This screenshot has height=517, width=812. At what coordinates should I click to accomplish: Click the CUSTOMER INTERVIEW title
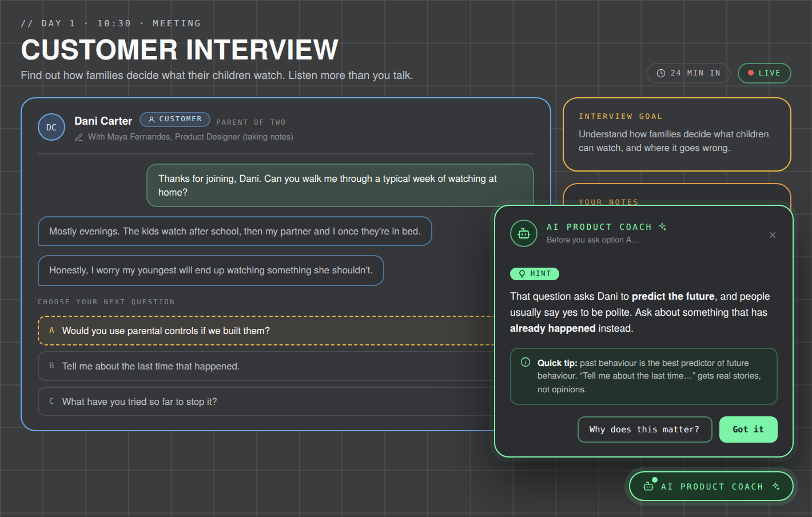pyautogui.click(x=180, y=50)
